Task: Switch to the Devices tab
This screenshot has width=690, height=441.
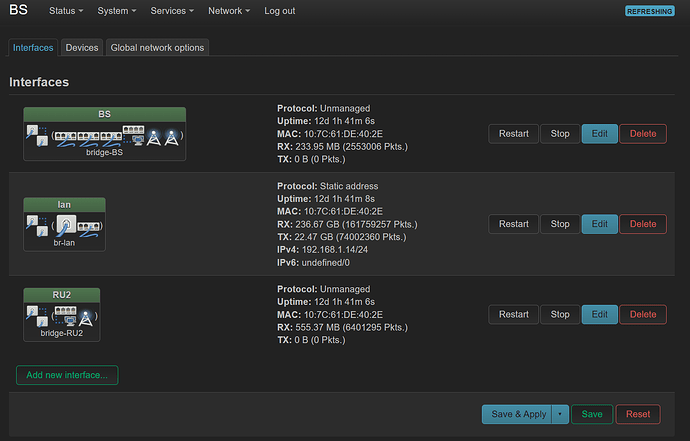Action: [x=81, y=48]
